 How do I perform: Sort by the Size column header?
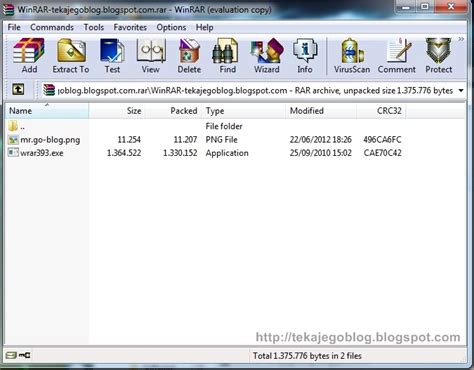pyautogui.click(x=117, y=111)
